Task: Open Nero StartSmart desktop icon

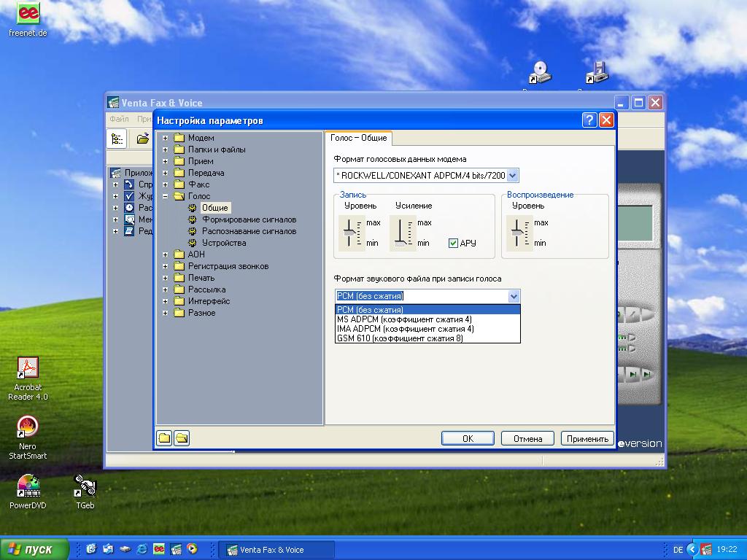Action: click(28, 438)
